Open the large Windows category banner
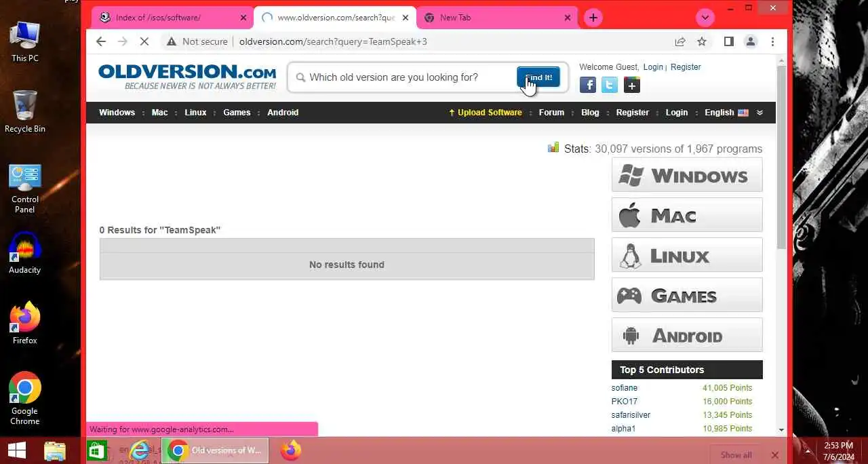The width and height of the screenshot is (868, 464). 687,175
